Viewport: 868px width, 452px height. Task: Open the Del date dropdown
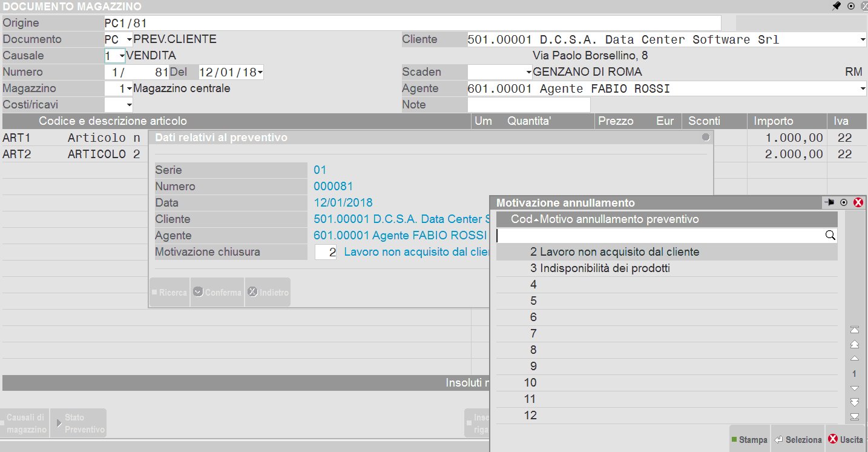pyautogui.click(x=260, y=73)
